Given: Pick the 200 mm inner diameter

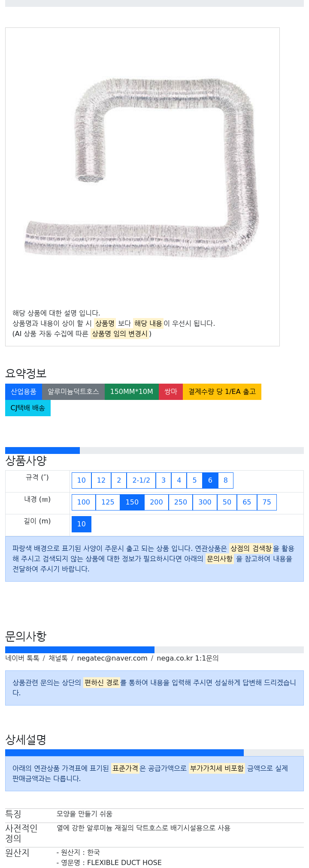Looking at the screenshot, I should click(156, 502).
